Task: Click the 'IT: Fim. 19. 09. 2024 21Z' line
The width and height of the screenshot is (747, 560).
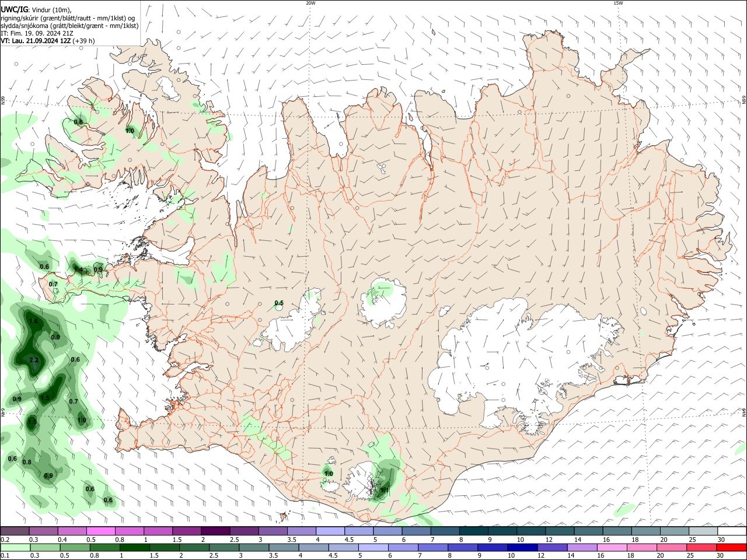Action: click(x=37, y=33)
